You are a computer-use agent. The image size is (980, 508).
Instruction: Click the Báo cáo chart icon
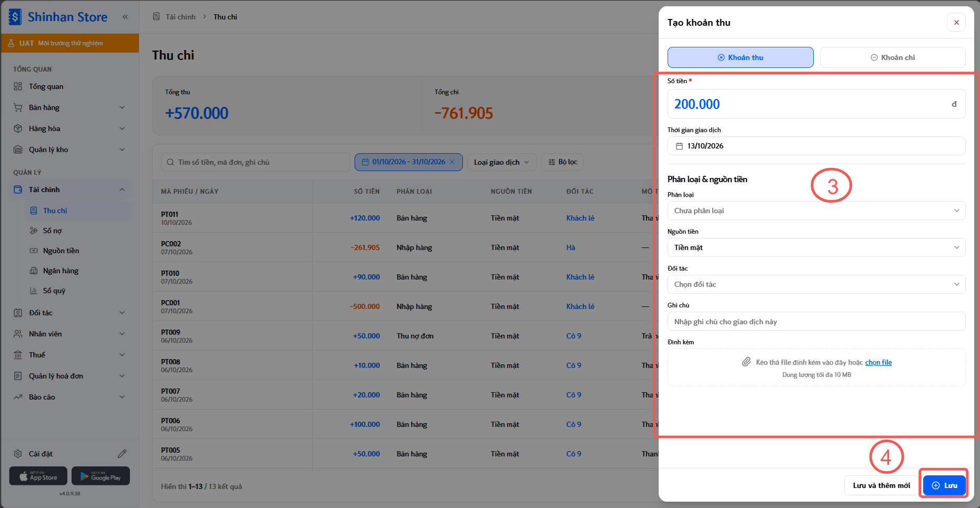18,397
